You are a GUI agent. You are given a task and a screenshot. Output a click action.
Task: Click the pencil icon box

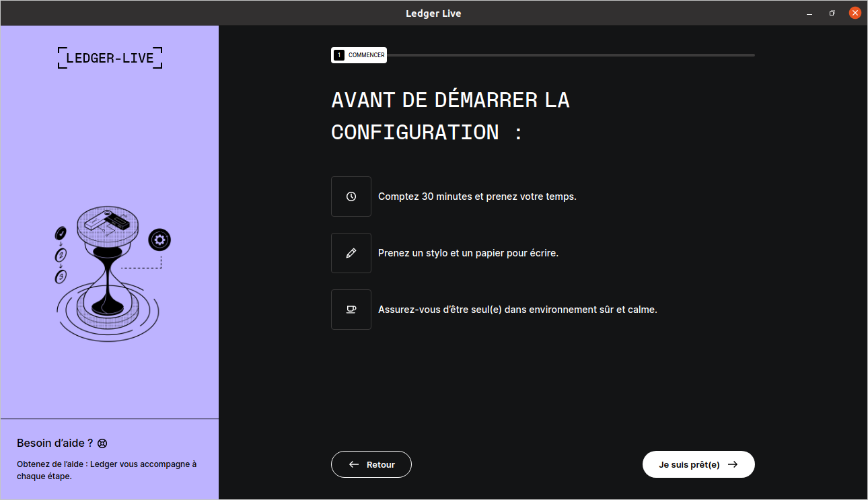pyautogui.click(x=351, y=253)
